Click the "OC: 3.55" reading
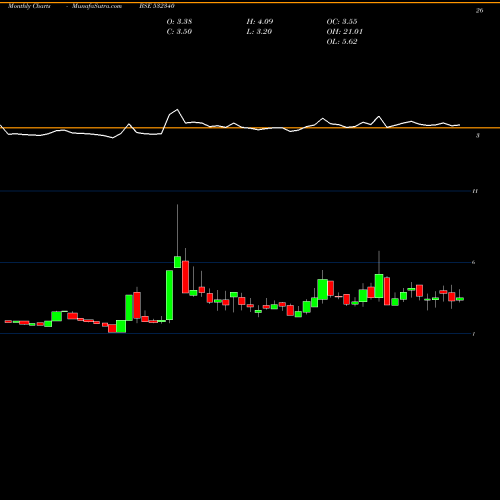 [x=342, y=22]
